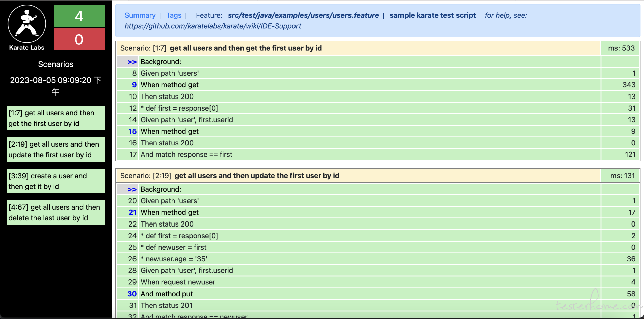Click the IDE-Support wiki URL text
This screenshot has height=319, width=644.
point(213,26)
